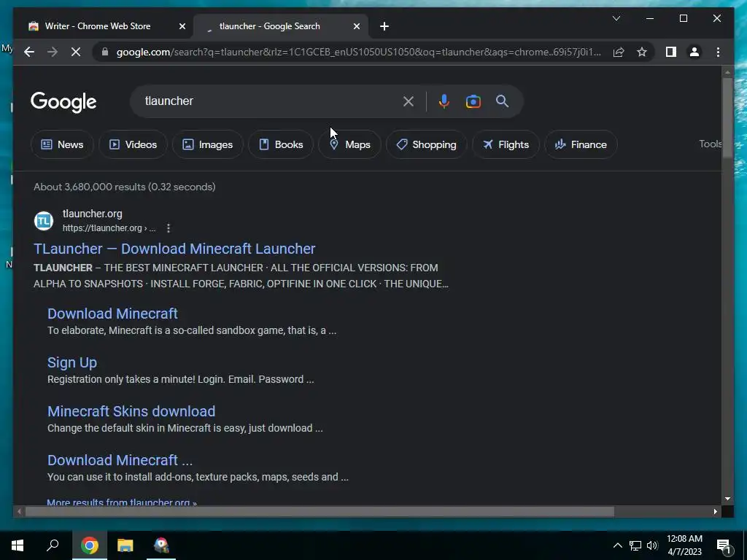Clear the search box with the X icon
This screenshot has width=747, height=560.
(x=409, y=101)
